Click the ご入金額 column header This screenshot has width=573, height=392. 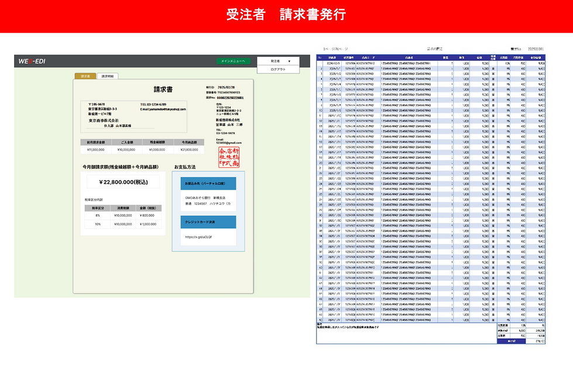(x=127, y=142)
